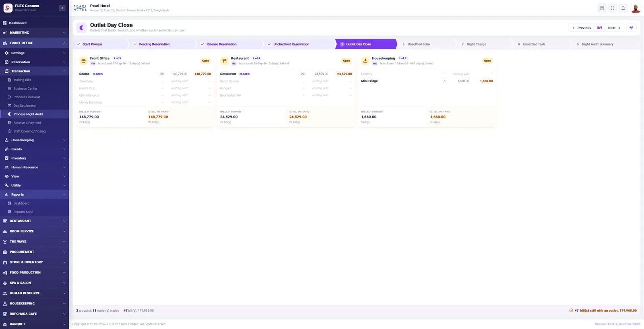Open Shift Opening/Closing sidebar item
This screenshot has height=329, width=644.
click(x=34, y=131)
